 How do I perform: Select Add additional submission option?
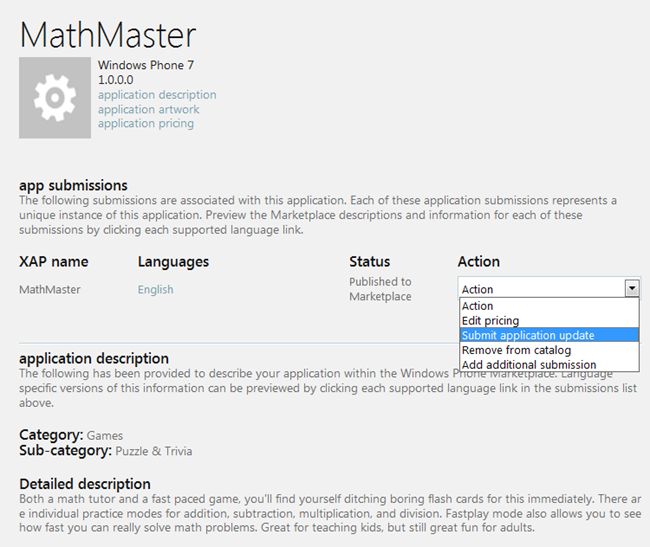[x=549, y=365]
